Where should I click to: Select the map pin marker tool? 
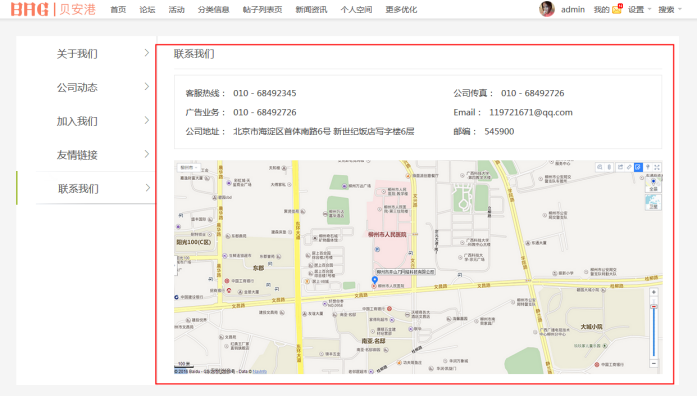coord(648,167)
